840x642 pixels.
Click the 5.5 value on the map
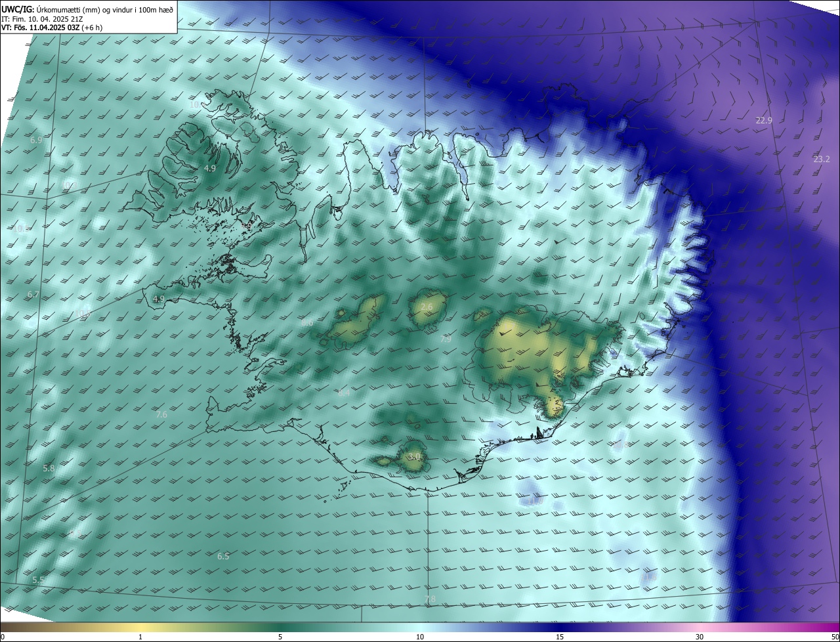(38, 580)
